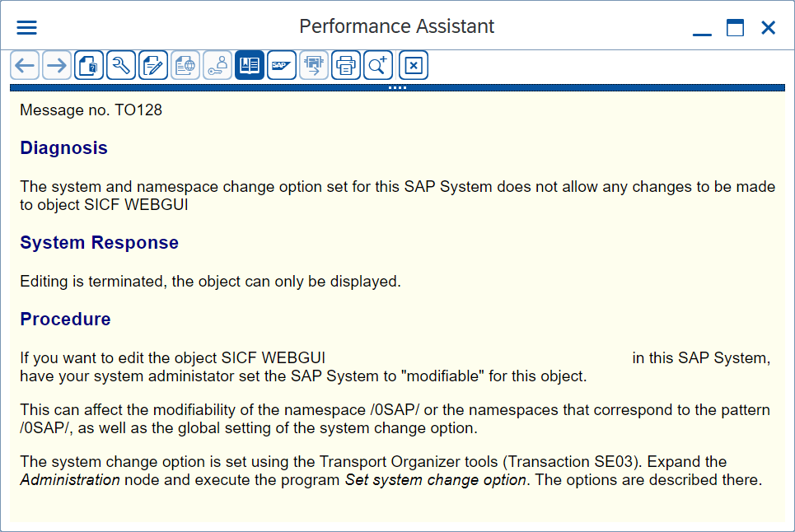
Task: Click 'to object SICF WEBGUI' diagnosis line
Action: pyautogui.click(x=104, y=205)
